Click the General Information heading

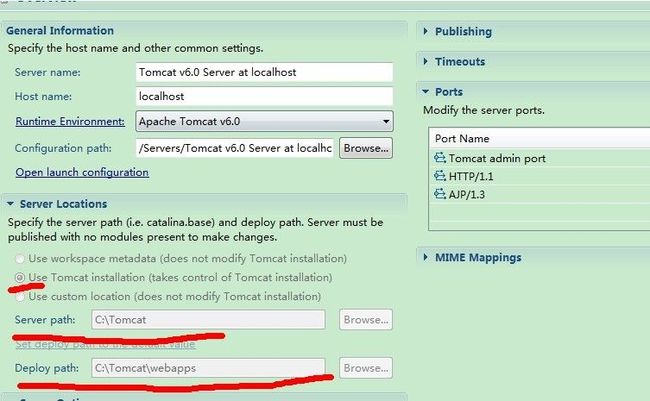(x=60, y=31)
